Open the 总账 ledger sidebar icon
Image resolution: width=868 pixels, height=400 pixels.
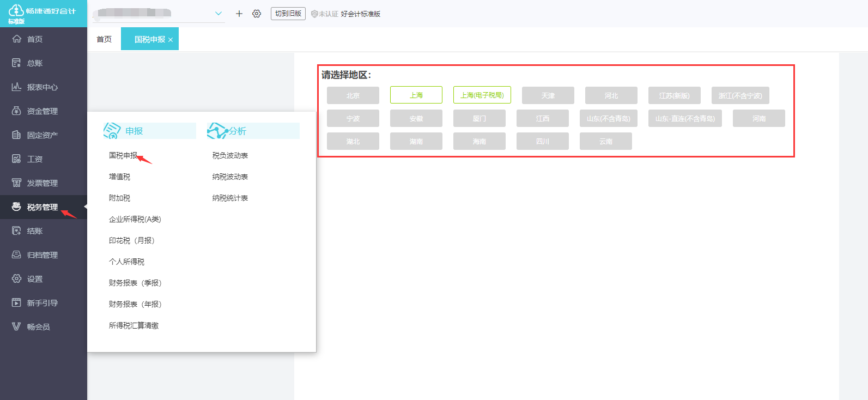click(x=16, y=63)
